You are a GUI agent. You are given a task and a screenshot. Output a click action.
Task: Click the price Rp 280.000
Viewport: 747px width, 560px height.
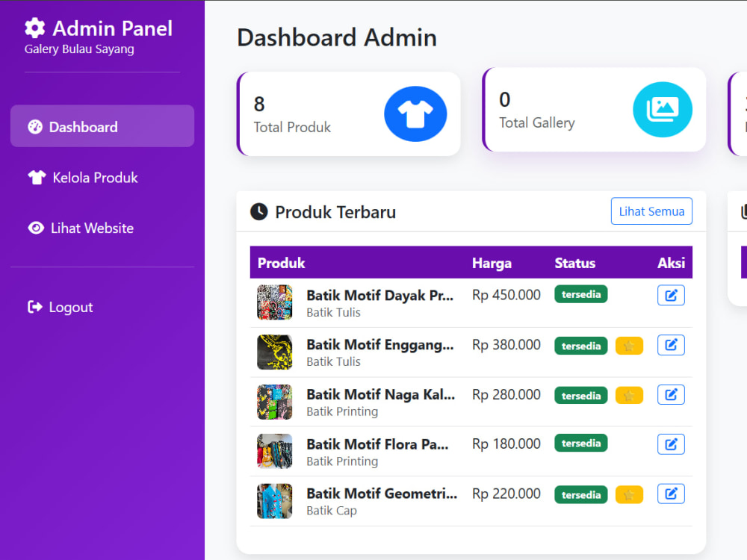(x=506, y=394)
